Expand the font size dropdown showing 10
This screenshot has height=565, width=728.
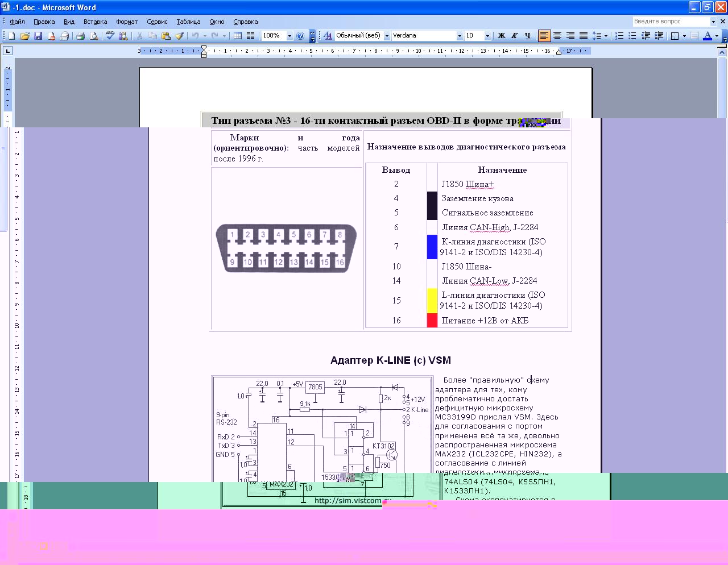coord(487,36)
